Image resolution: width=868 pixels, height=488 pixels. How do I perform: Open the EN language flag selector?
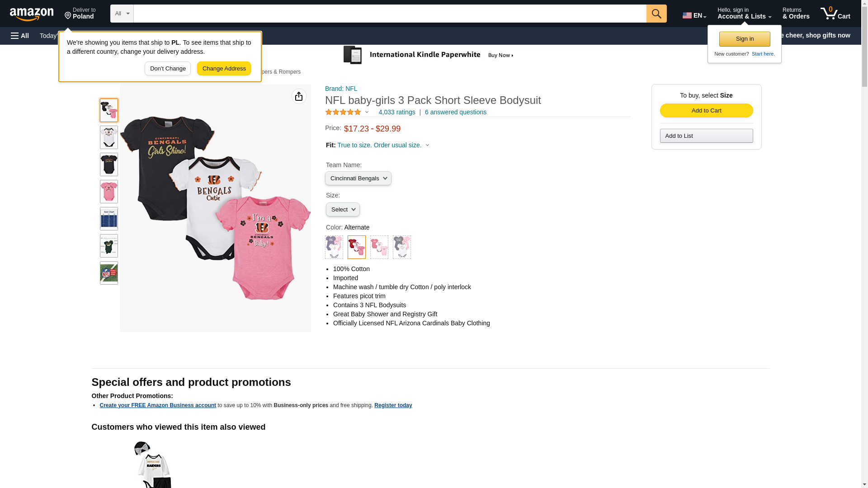[x=694, y=15]
